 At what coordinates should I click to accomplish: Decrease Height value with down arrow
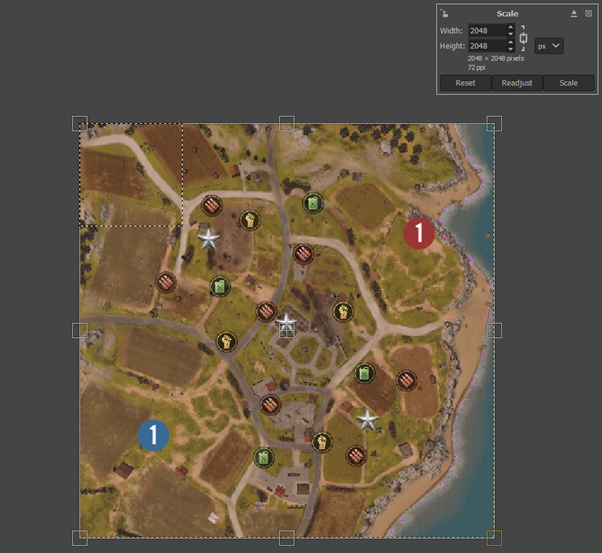[x=510, y=49]
